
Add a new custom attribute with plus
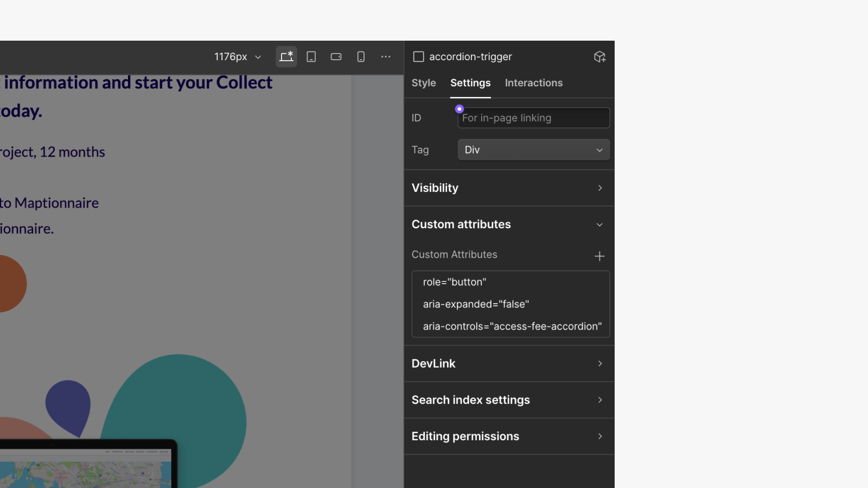point(599,256)
